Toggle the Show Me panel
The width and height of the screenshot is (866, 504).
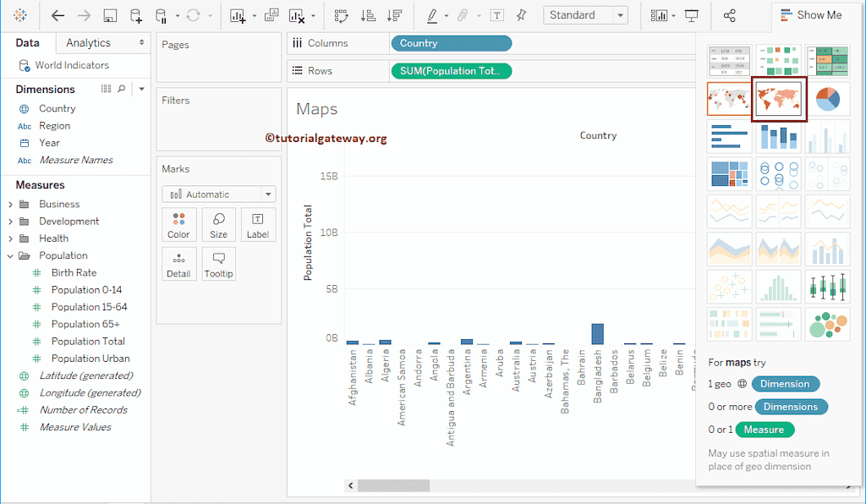[x=810, y=15]
